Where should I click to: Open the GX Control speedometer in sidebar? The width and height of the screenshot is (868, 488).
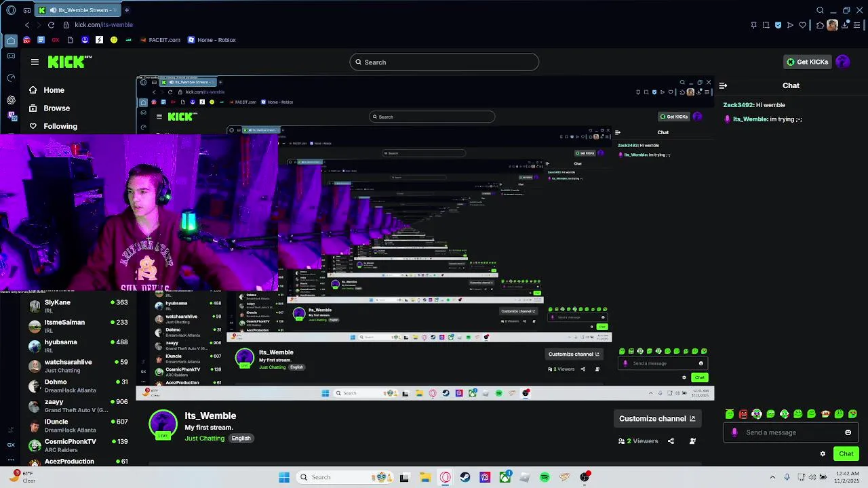coord(11,78)
